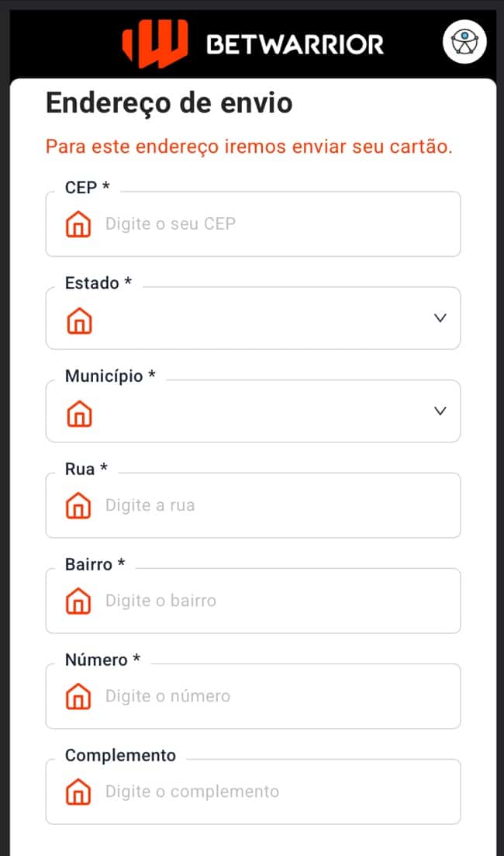Click the house icon beside Município
Image resolution: width=504 pixels, height=856 pixels.
click(x=78, y=411)
